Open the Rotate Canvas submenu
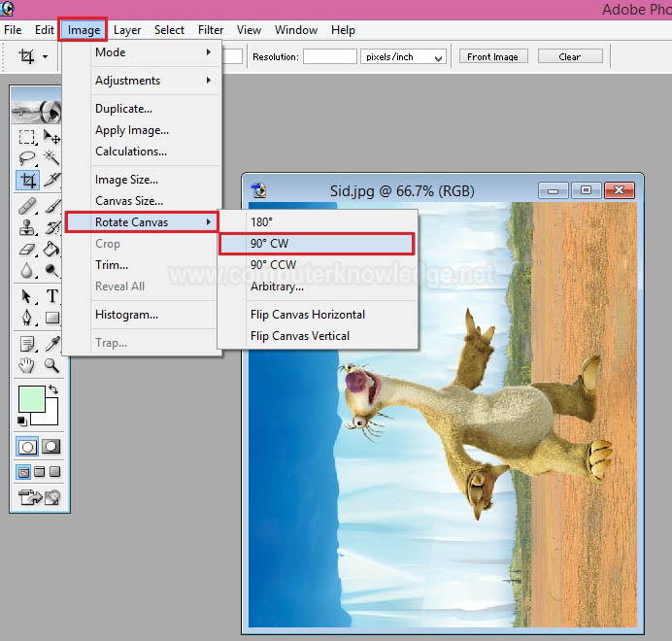The height and width of the screenshot is (641, 672). click(143, 222)
